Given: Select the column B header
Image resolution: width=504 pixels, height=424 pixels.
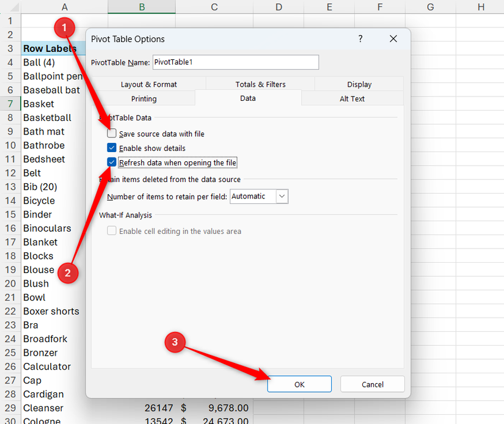Looking at the screenshot, I should pyautogui.click(x=141, y=6).
